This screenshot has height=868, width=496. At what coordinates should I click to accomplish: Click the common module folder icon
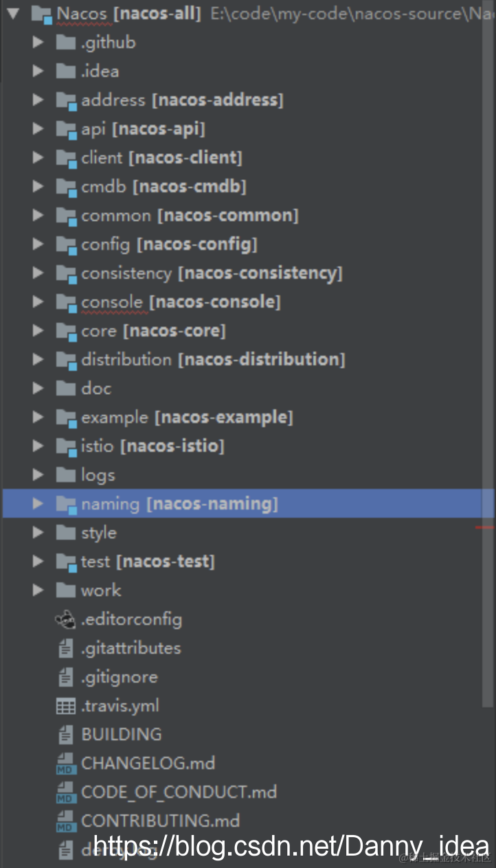coord(66,216)
